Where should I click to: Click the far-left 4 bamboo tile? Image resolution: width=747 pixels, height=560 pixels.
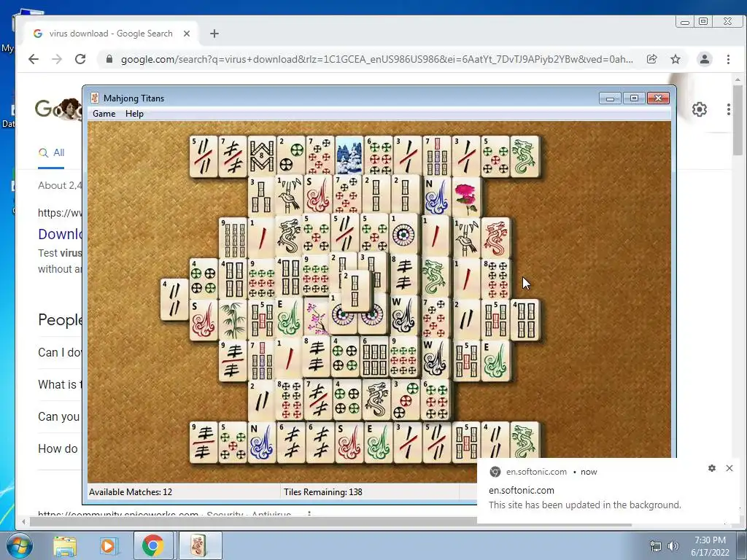tap(174, 299)
